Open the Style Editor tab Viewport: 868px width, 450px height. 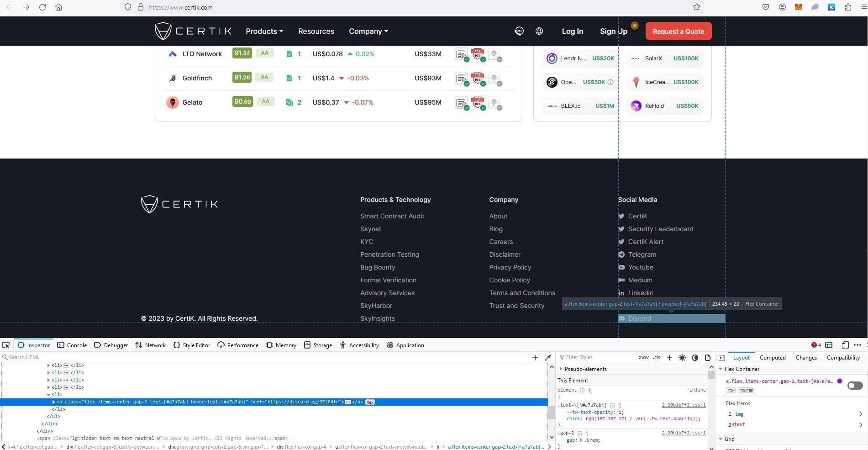192,345
